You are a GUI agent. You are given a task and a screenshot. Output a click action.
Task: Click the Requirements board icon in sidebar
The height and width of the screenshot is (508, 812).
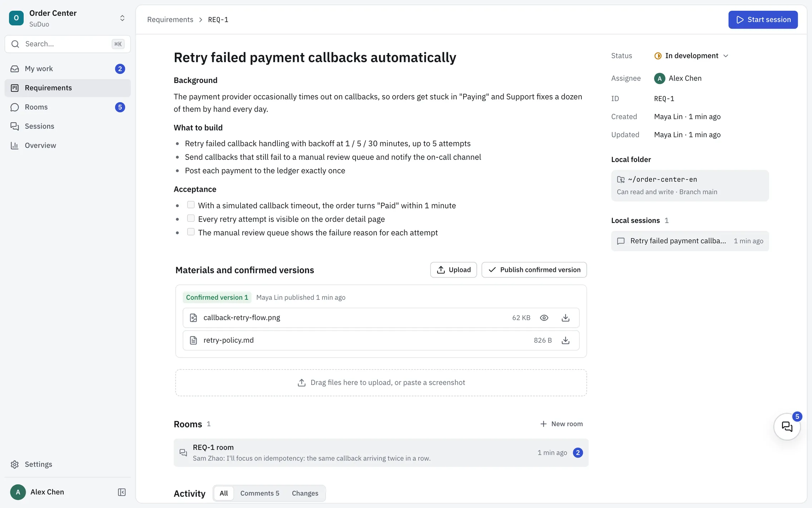point(15,88)
